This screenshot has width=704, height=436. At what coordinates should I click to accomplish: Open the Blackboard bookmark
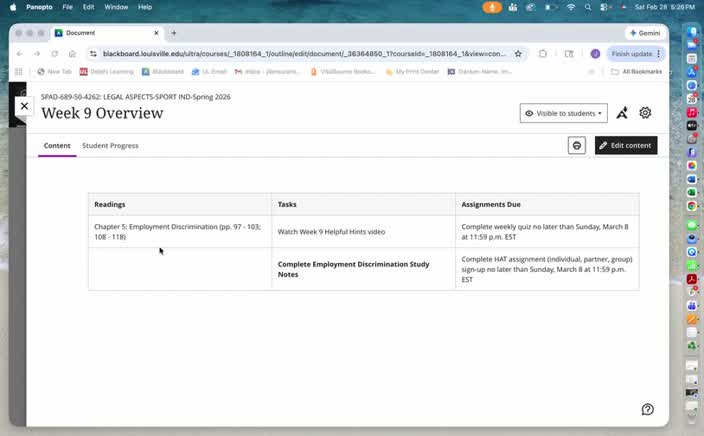(163, 71)
